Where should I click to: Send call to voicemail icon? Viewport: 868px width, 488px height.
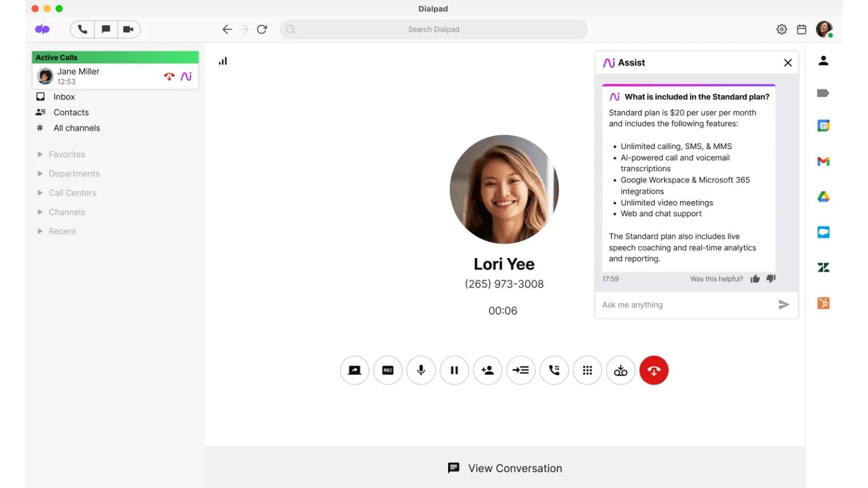click(x=620, y=371)
